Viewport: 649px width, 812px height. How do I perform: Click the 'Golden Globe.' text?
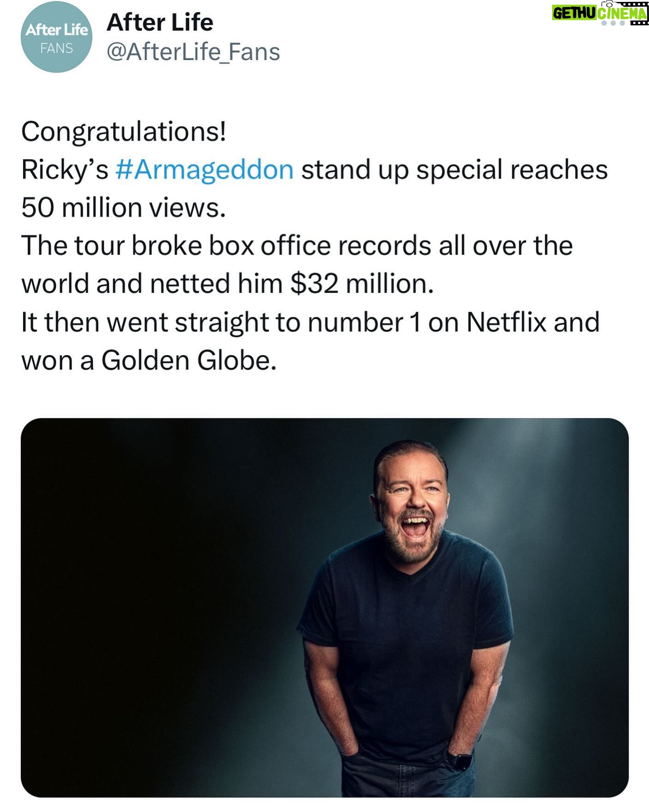(x=189, y=360)
